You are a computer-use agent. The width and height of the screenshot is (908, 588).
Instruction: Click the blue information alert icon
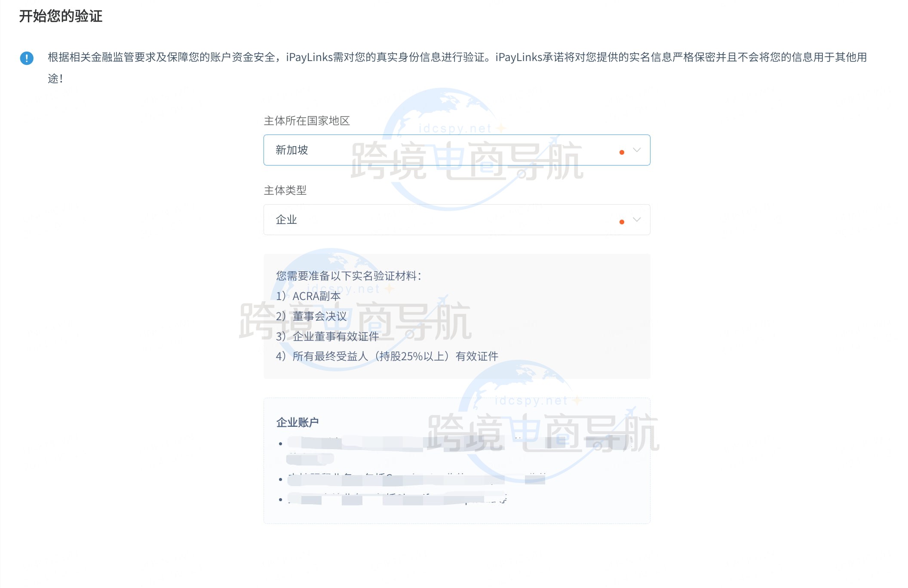point(28,58)
